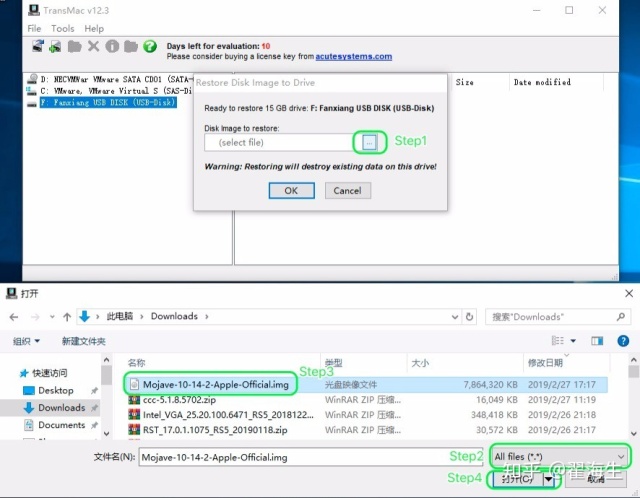Click the save disk image toolbar icon
The height and width of the screenshot is (498, 640).
point(56,46)
